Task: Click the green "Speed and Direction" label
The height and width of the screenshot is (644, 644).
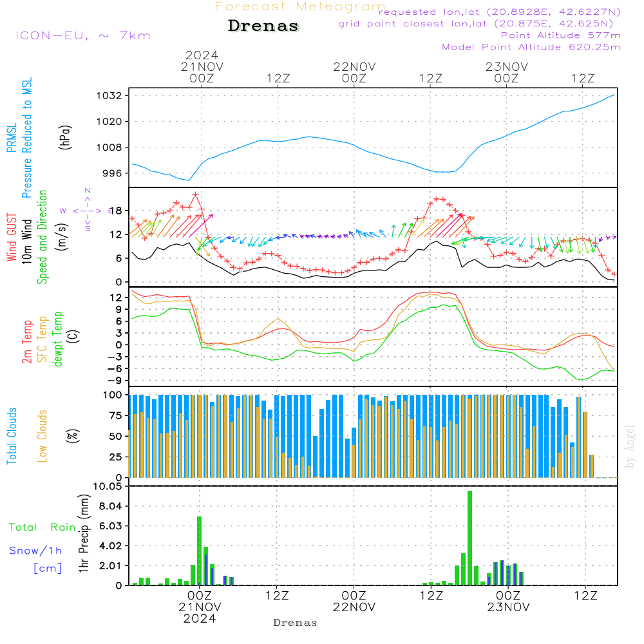Action: coord(43,237)
